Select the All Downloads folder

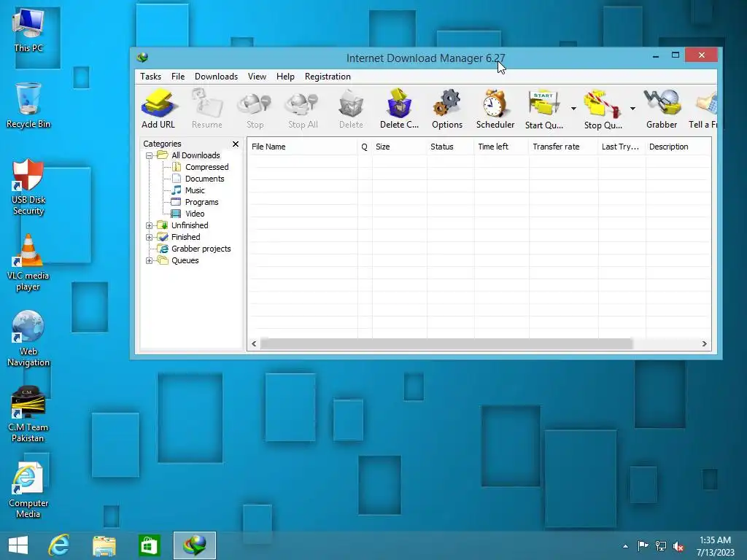(x=196, y=155)
